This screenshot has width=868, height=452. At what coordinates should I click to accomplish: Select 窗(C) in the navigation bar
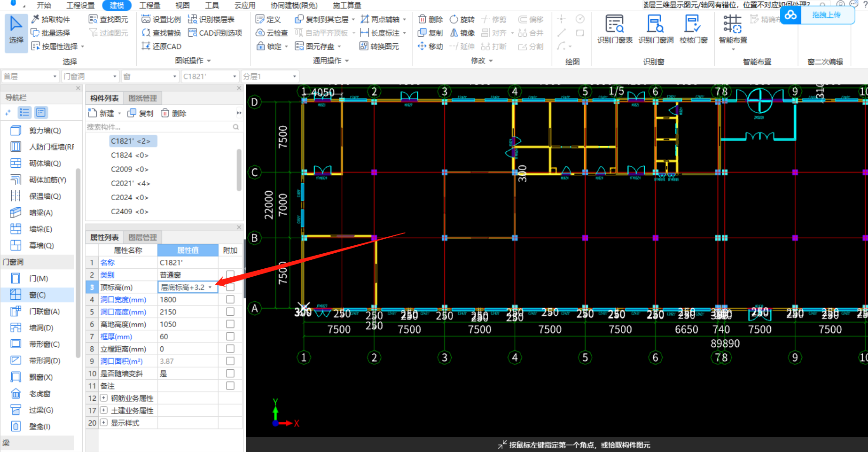(37, 295)
